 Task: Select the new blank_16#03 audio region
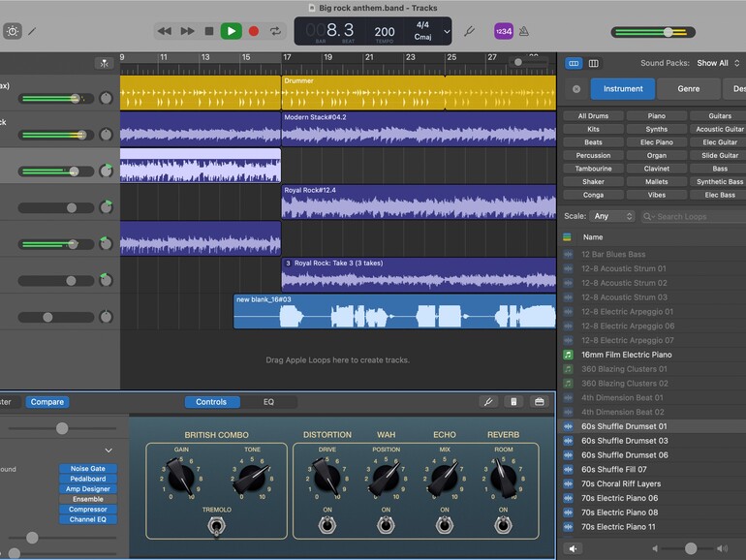[x=394, y=312]
